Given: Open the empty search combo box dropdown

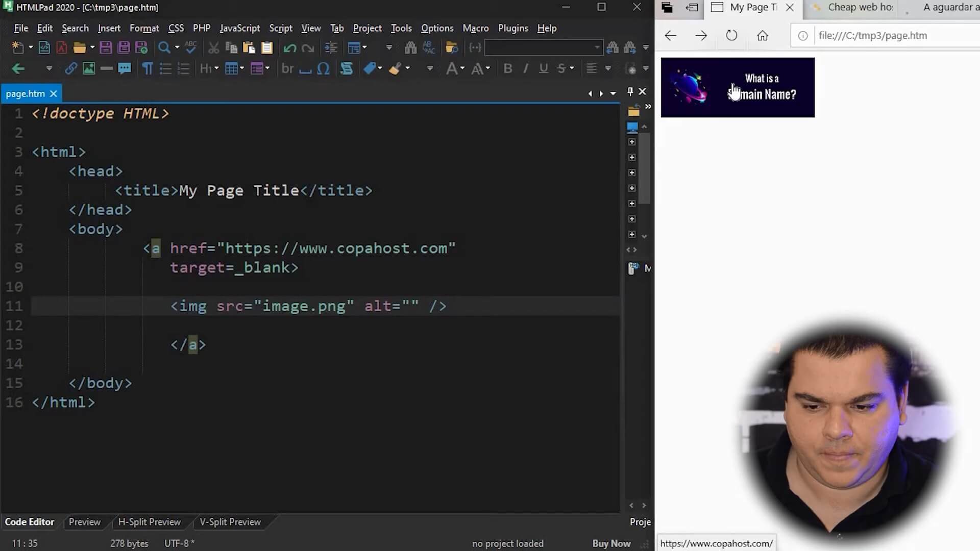Looking at the screenshot, I should [x=597, y=48].
